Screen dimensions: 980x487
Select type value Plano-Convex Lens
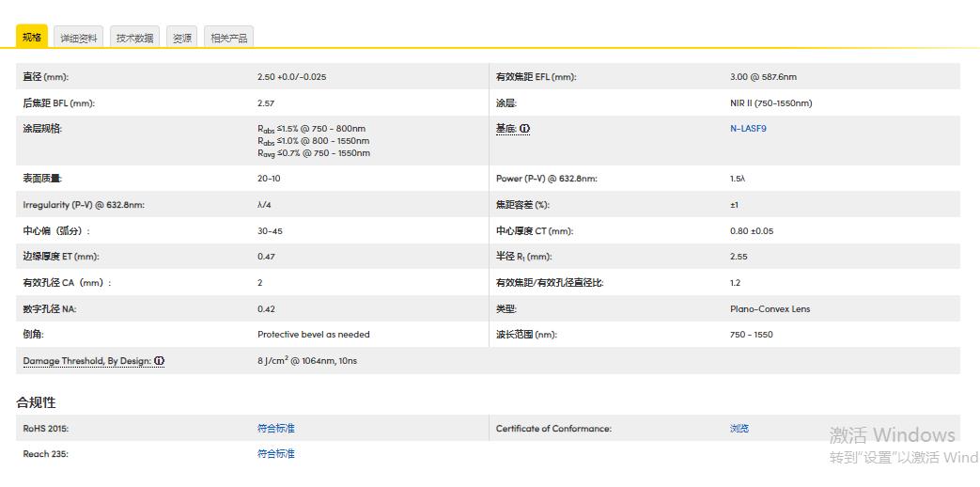pos(770,308)
